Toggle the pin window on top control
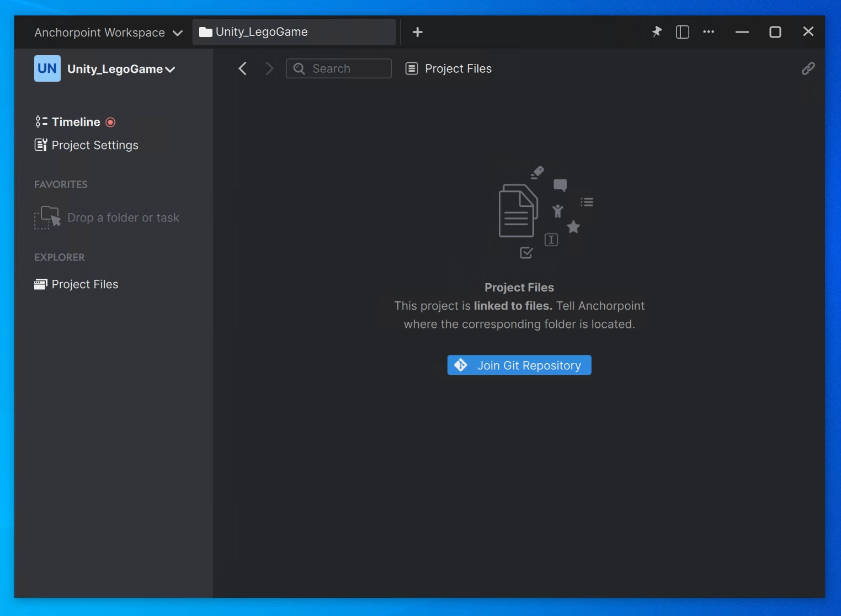The image size is (841, 616). [x=657, y=31]
